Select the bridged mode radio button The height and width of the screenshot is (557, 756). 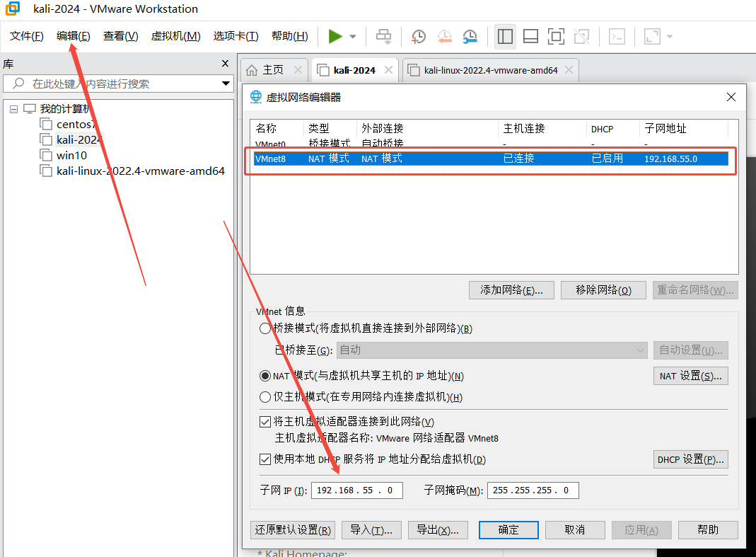coord(265,328)
